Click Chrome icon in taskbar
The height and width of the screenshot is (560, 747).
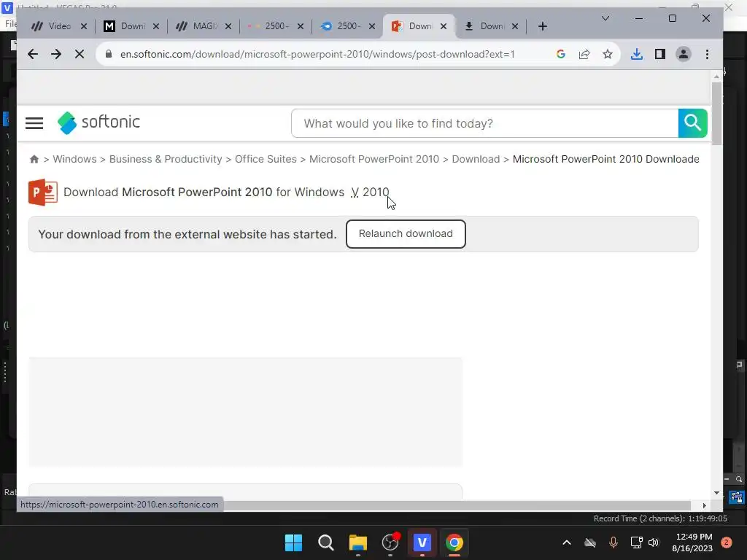[x=454, y=542]
